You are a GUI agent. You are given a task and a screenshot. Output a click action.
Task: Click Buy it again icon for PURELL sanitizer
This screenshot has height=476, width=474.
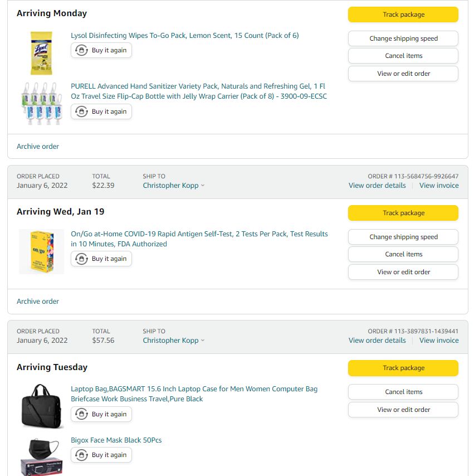pyautogui.click(x=82, y=111)
